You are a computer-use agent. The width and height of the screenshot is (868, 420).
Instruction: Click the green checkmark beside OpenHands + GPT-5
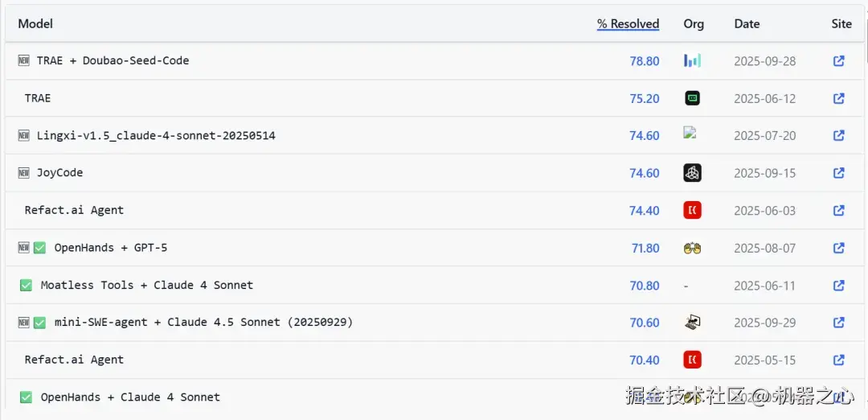(x=39, y=248)
